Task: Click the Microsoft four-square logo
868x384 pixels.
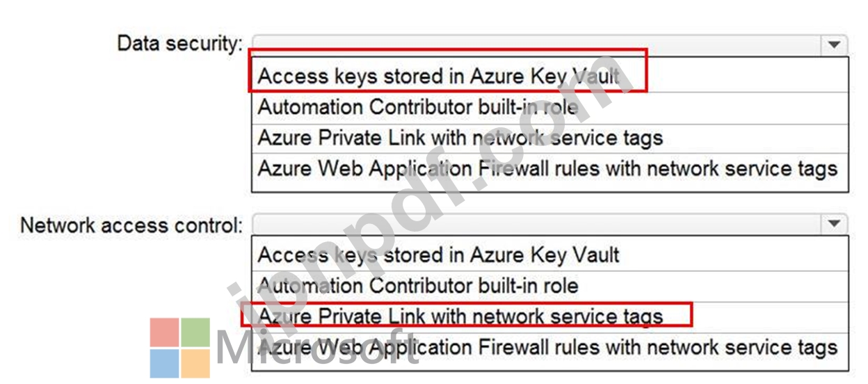Action: tap(180, 348)
